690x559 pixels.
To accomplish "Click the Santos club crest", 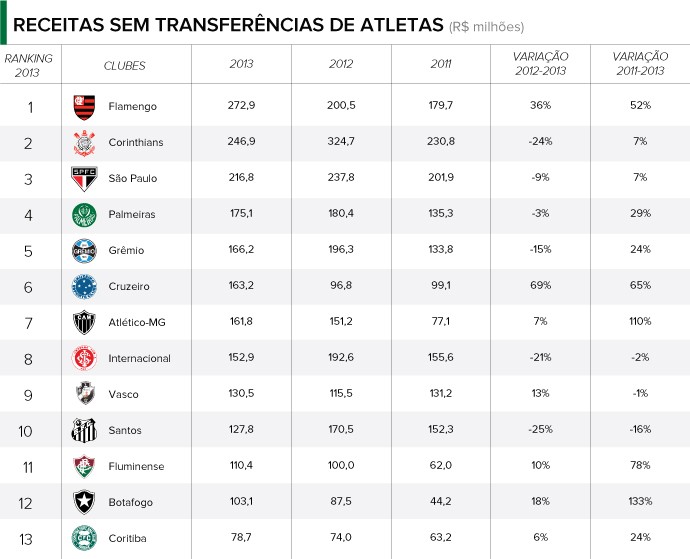I will 83,430.
